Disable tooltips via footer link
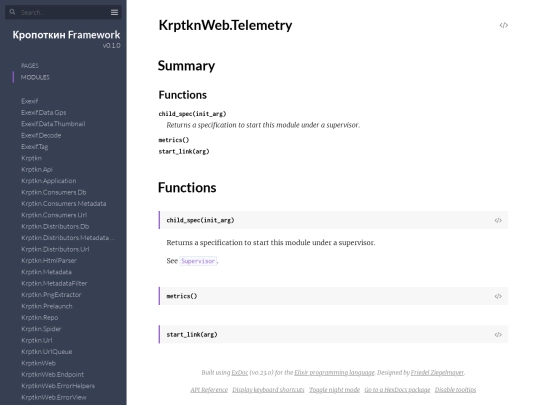540x405 pixels. tap(455, 390)
